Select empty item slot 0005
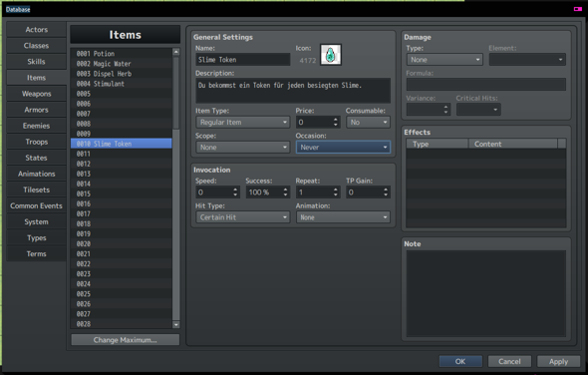This screenshot has height=375, width=588. pos(122,94)
